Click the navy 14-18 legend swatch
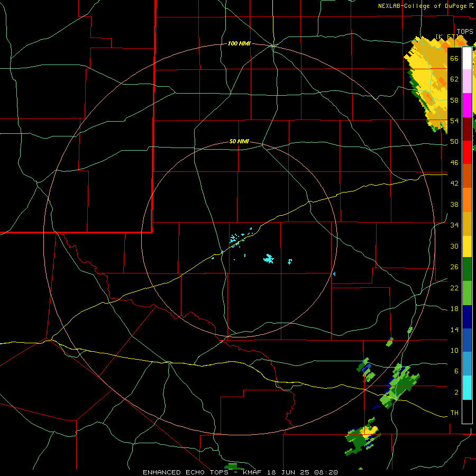The image size is (476, 476). [467, 317]
